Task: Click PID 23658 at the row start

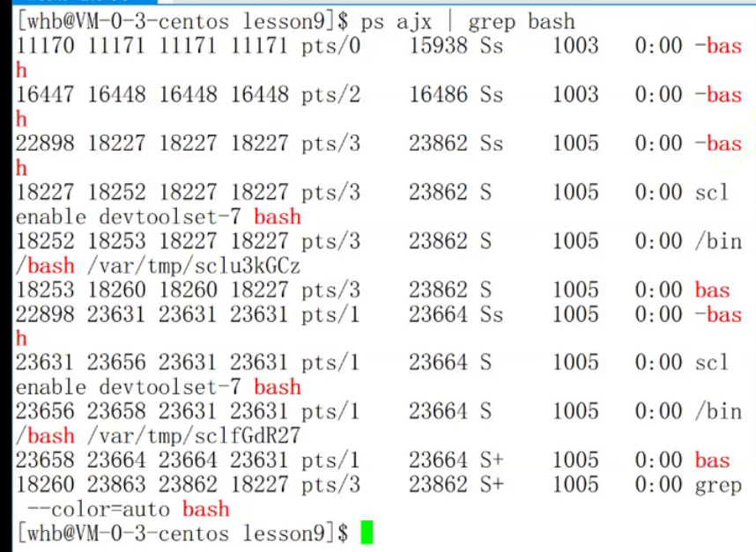Action: 45,460
